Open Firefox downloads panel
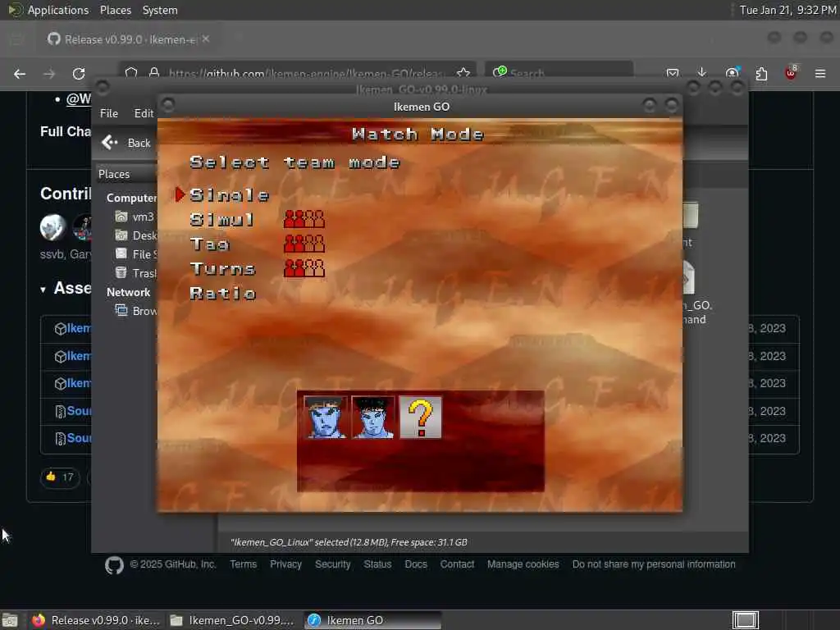Screen dimensions: 840x630 point(702,73)
